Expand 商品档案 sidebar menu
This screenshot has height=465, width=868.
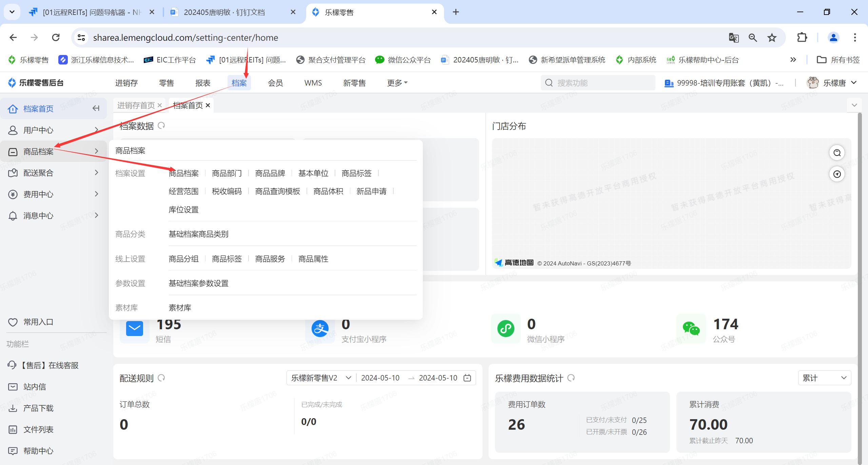point(53,151)
